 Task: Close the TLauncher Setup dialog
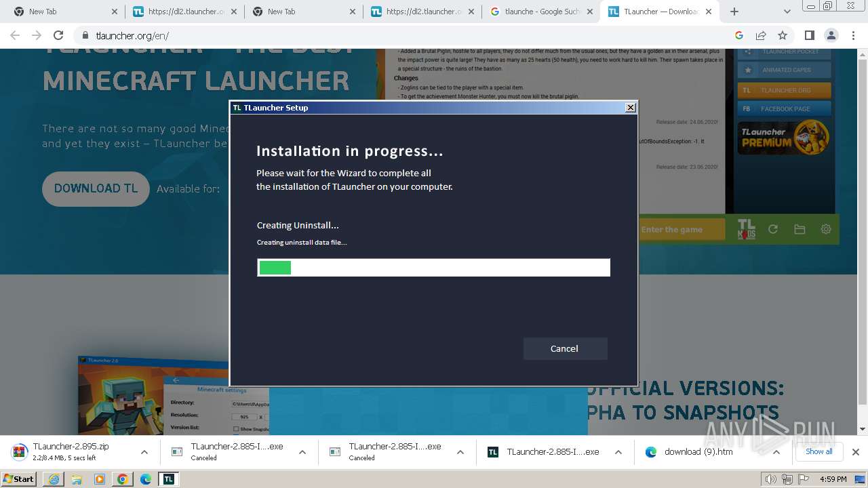(x=631, y=107)
